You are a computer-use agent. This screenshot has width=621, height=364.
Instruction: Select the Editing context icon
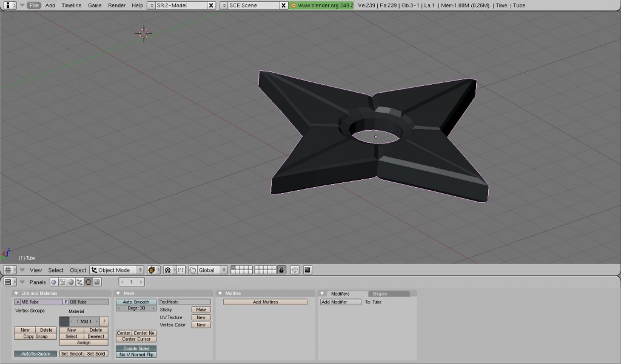tap(88, 282)
